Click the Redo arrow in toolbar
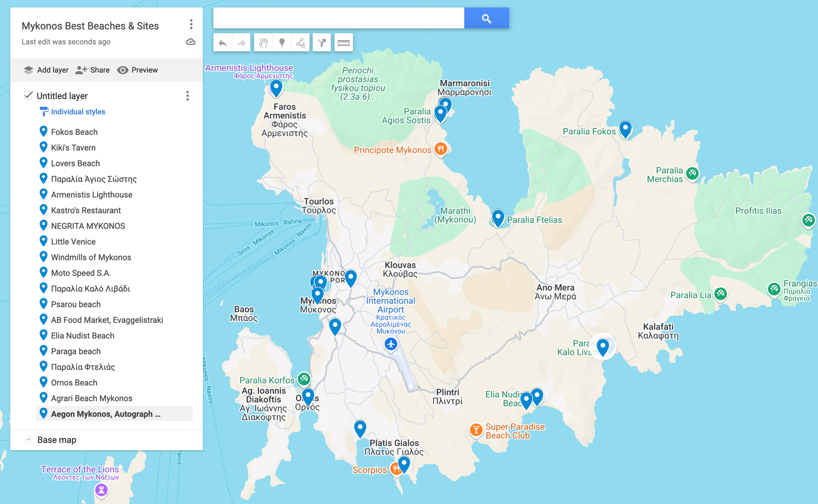Screen dimensions: 818x504 pos(241,43)
